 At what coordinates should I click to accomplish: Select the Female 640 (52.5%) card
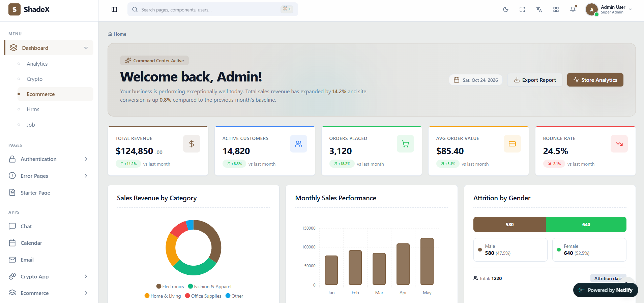(x=589, y=250)
